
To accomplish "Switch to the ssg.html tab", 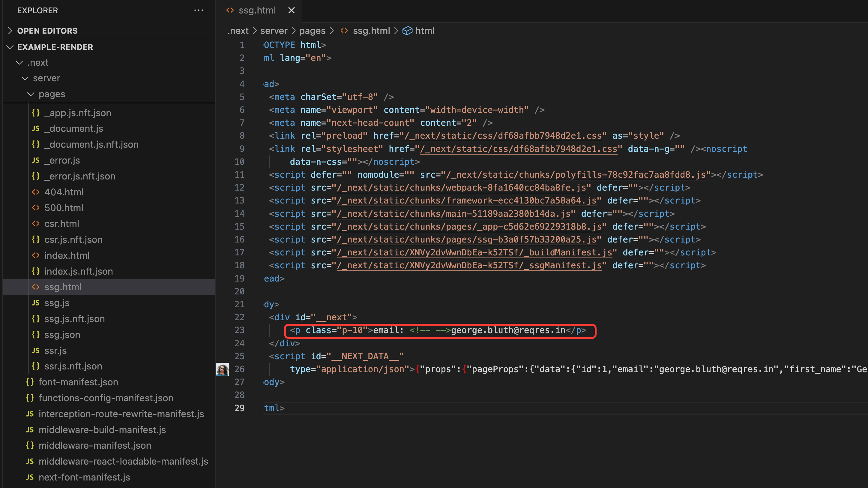I will [x=257, y=11].
